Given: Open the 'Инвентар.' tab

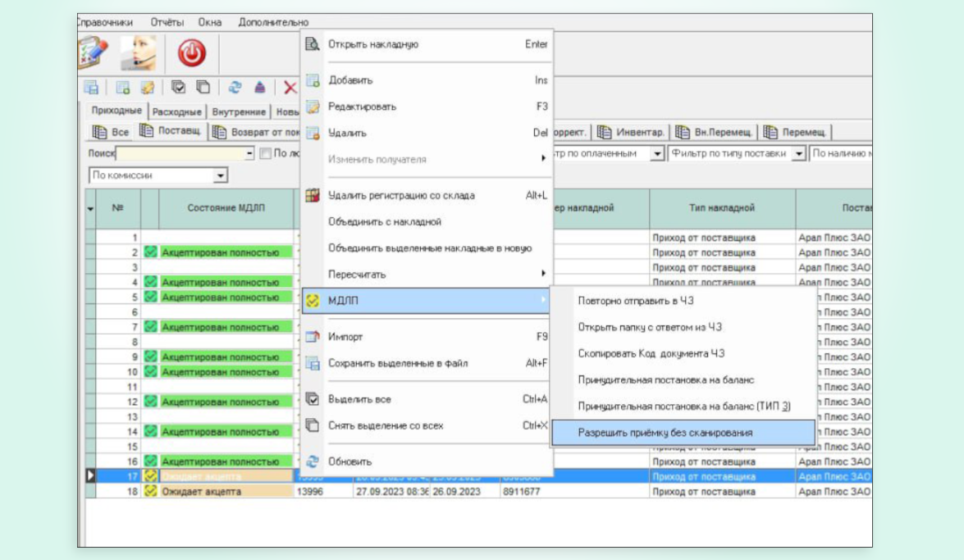Looking at the screenshot, I should (630, 132).
